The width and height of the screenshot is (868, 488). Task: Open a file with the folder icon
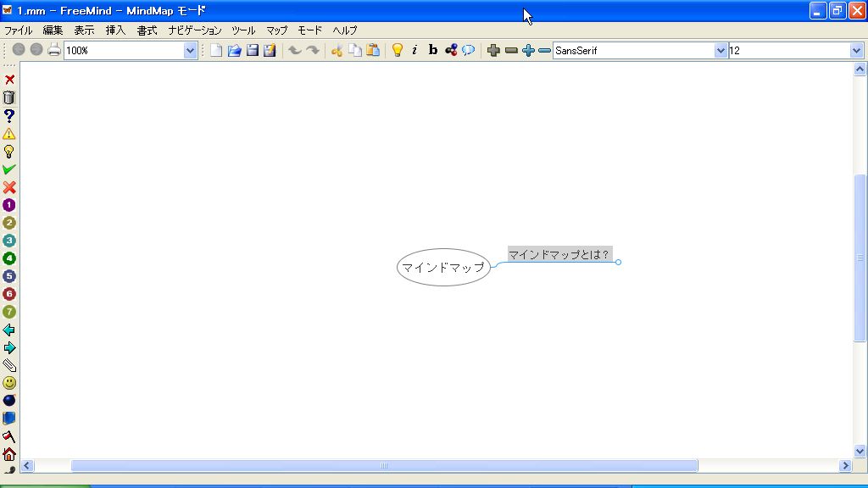coord(234,50)
